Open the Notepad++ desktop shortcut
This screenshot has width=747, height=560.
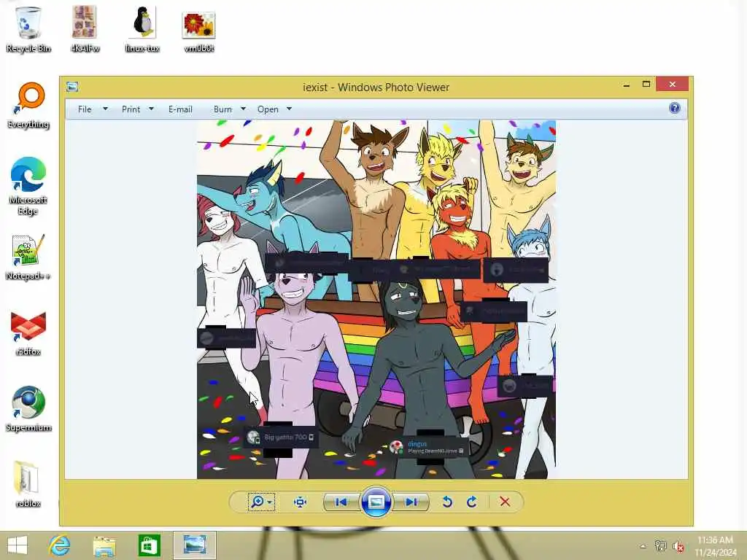(28, 257)
